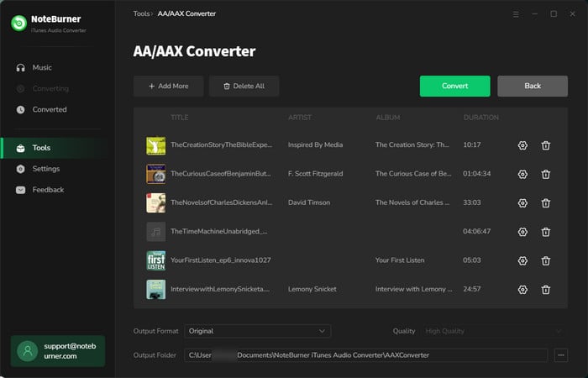Screen dimensions: 588x378
Task: Click artist Lemony Snicket
Action: point(312,289)
